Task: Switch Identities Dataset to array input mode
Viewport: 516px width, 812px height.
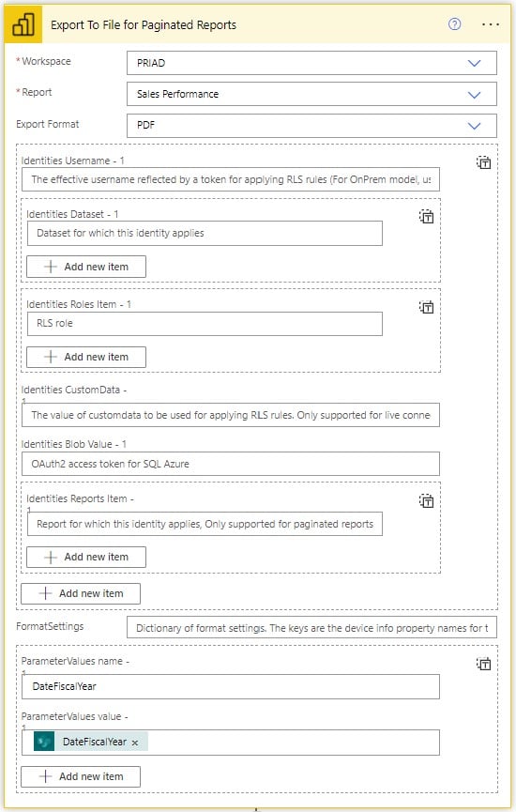Action: 426,217
